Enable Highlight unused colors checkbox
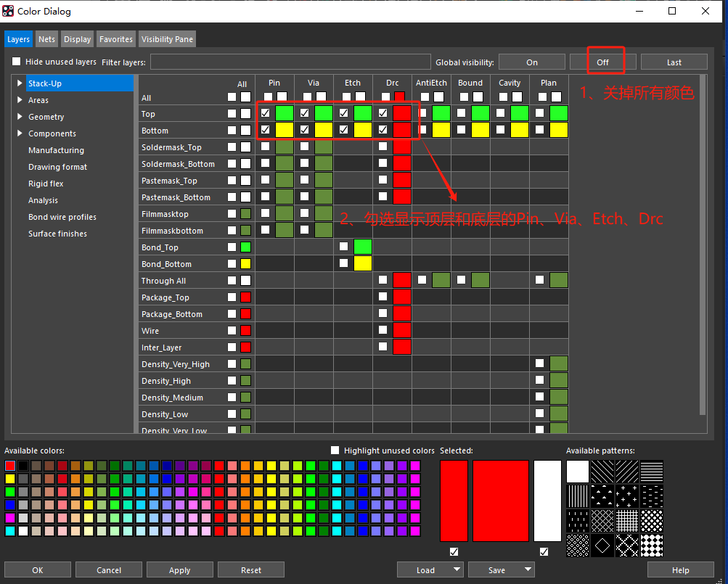This screenshot has width=728, height=584. point(335,450)
